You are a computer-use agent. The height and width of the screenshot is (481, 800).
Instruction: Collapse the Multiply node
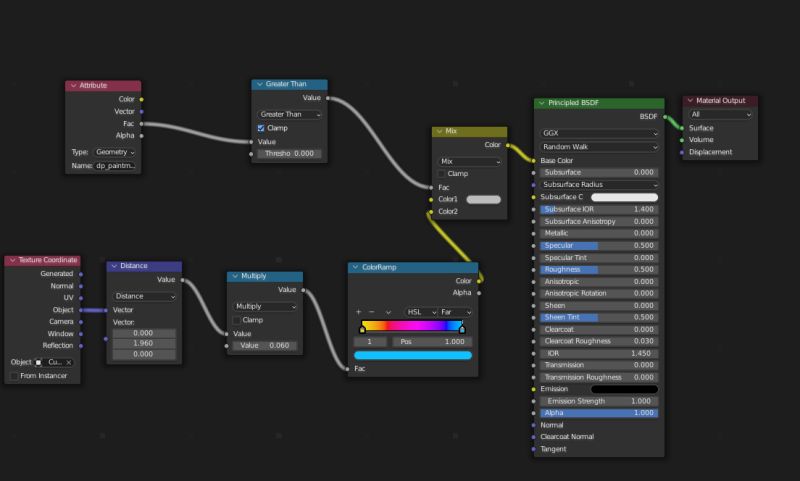point(235,276)
